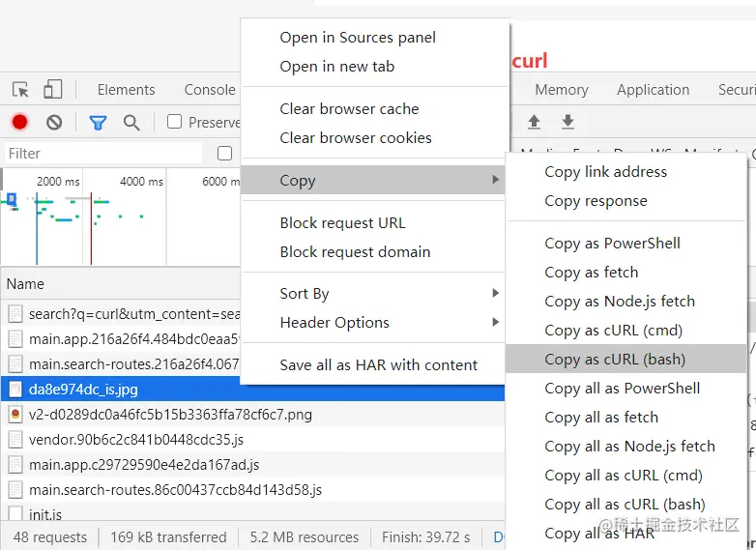The width and height of the screenshot is (756, 550).
Task: Export HAR file download arrow icon
Action: point(567,122)
